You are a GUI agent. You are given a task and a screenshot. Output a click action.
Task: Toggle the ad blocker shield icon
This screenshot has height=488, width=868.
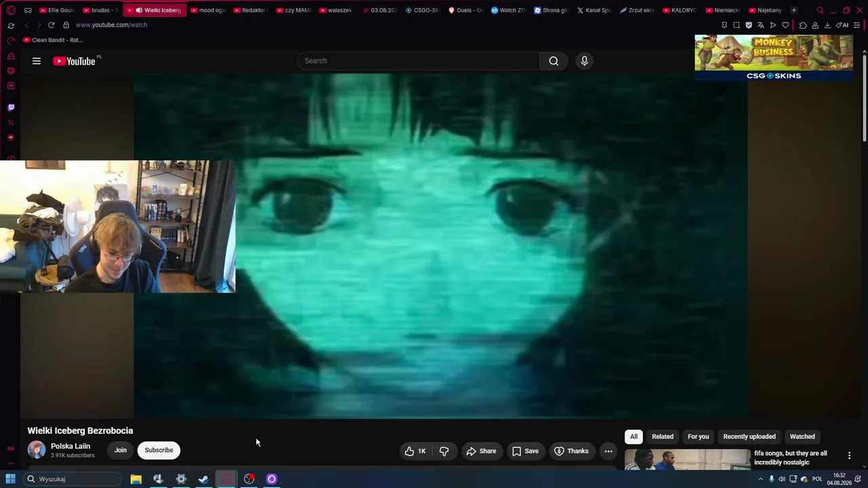pos(749,25)
